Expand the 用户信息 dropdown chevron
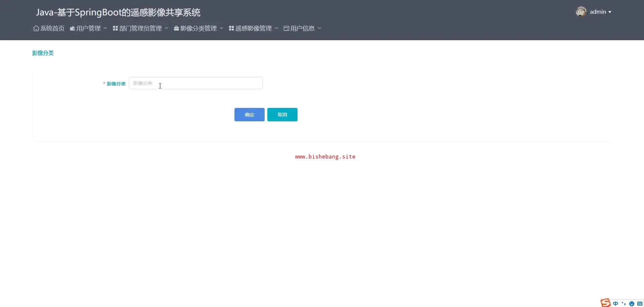This screenshot has height=307, width=644. click(319, 28)
